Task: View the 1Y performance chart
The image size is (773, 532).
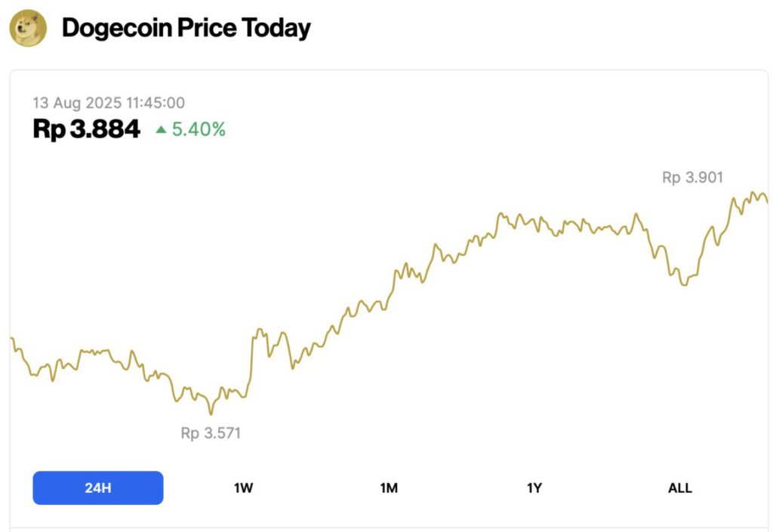Action: (534, 487)
